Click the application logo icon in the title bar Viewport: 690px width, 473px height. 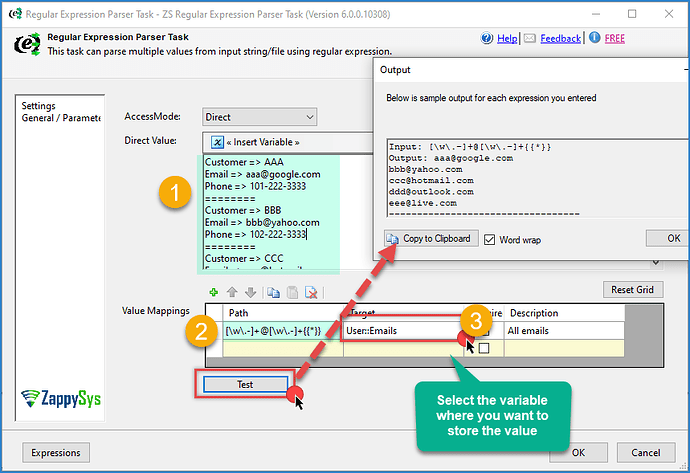click(15, 14)
